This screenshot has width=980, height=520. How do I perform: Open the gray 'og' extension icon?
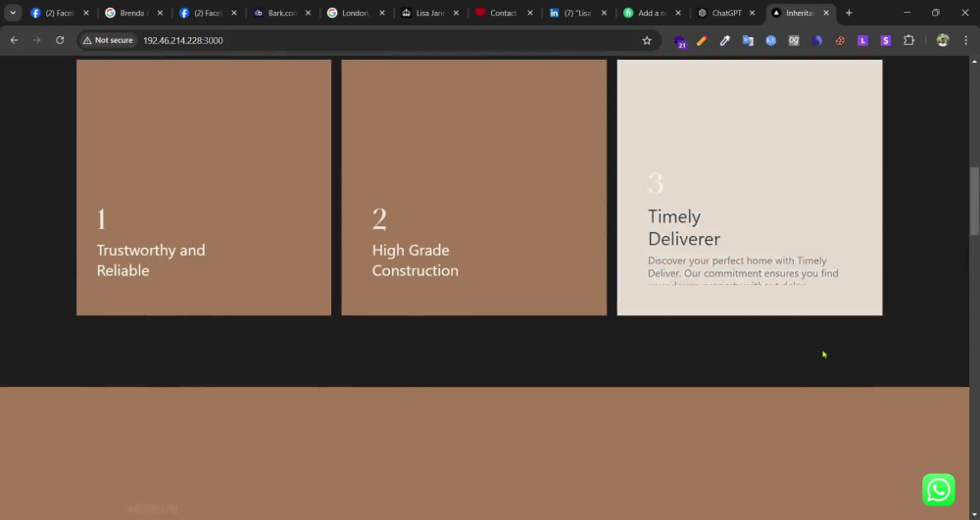click(794, 40)
